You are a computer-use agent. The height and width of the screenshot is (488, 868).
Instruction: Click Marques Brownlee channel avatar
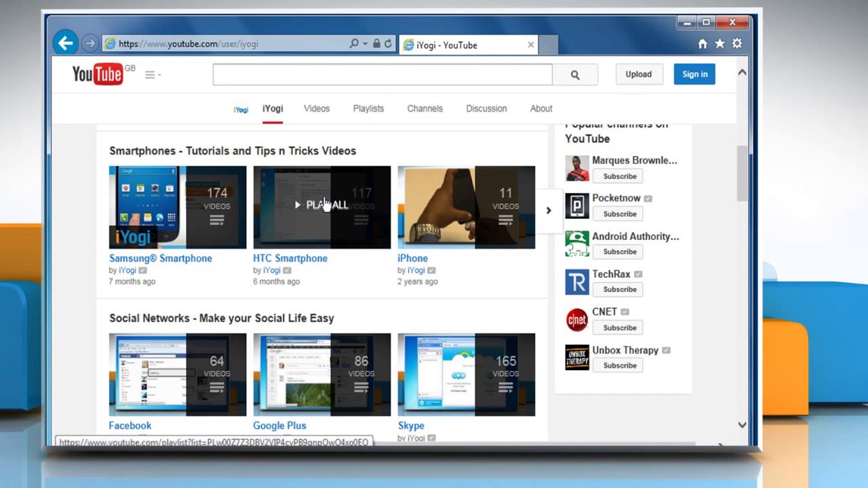click(x=577, y=168)
